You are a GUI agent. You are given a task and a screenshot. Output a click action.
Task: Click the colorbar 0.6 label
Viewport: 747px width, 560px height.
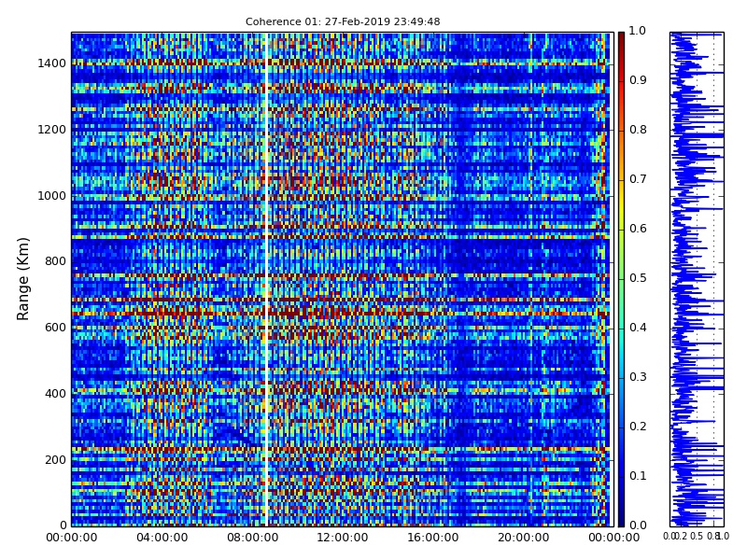638,229
